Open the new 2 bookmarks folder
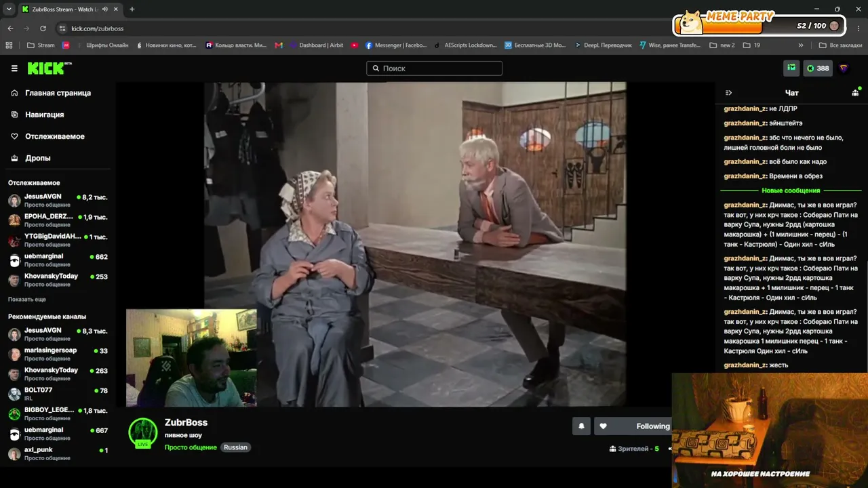The width and height of the screenshot is (868, 488). pos(722,45)
